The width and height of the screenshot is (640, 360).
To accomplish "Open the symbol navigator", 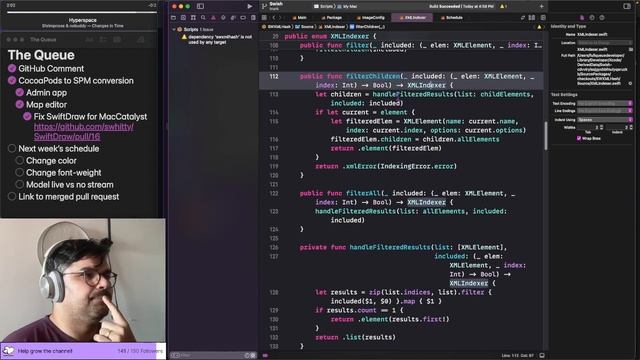I will [x=193, y=18].
